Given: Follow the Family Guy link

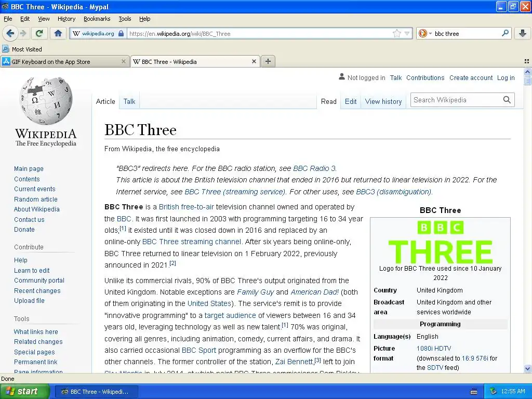Looking at the screenshot, I should click(256, 292).
